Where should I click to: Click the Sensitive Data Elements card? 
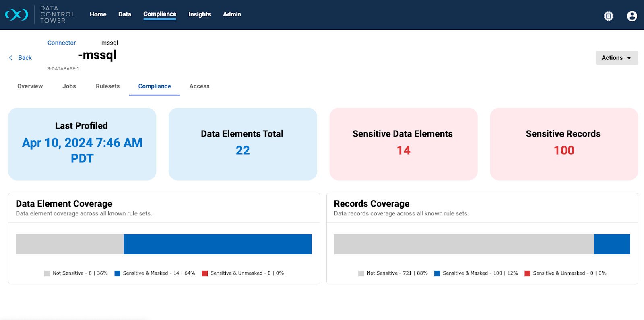pyautogui.click(x=403, y=144)
